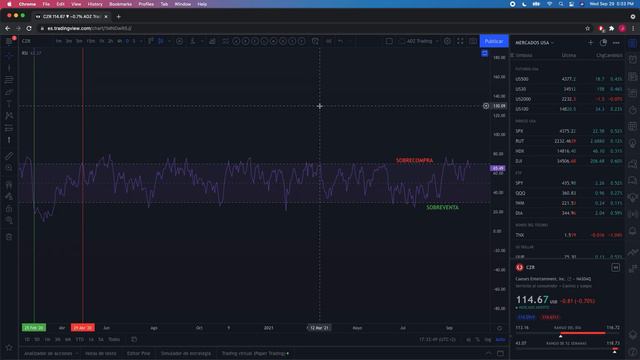Collapse the bottom panel with the chevron icon
Screen dimensions: 640x360
tap(489, 353)
